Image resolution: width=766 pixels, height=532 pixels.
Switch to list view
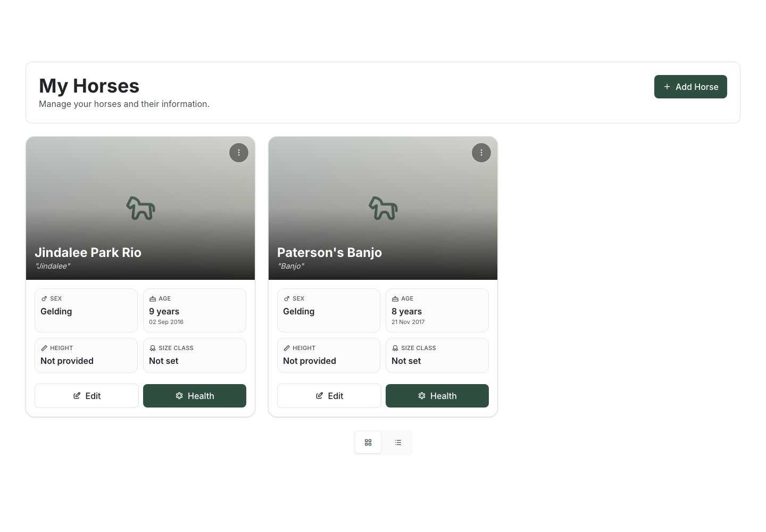point(398,443)
